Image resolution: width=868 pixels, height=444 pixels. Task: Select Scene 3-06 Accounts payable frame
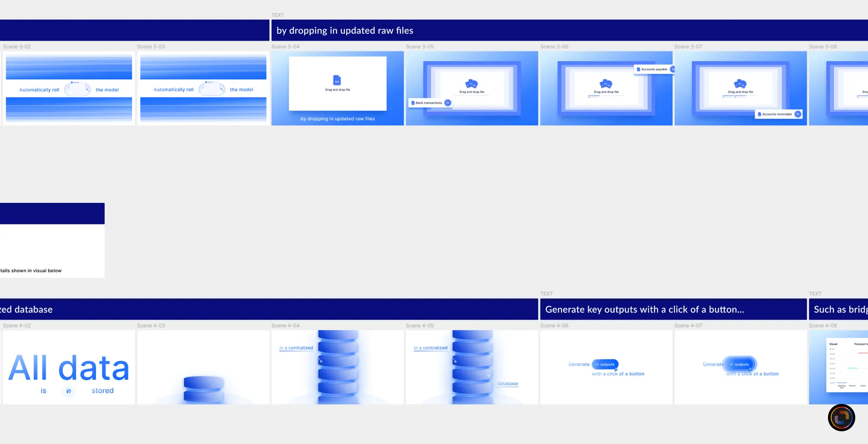click(606, 88)
